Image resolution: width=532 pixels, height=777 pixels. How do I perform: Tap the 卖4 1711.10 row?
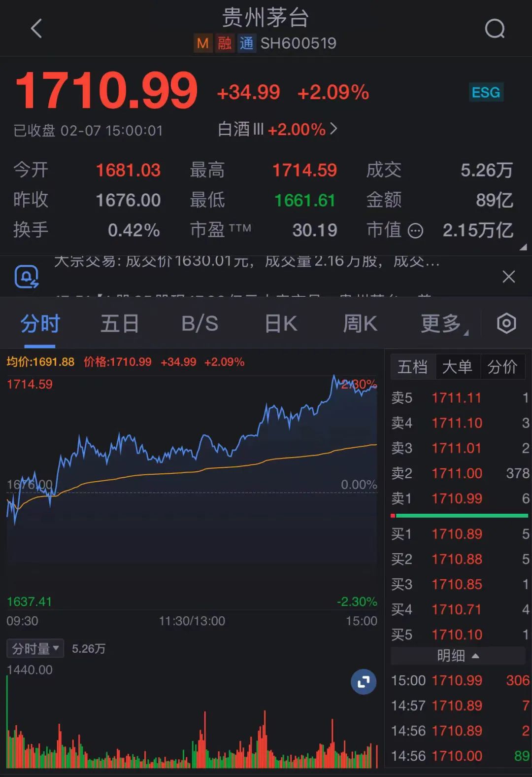coord(460,423)
